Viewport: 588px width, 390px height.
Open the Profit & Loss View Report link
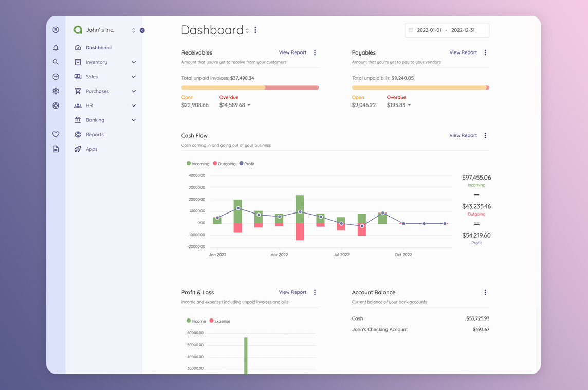pos(292,292)
